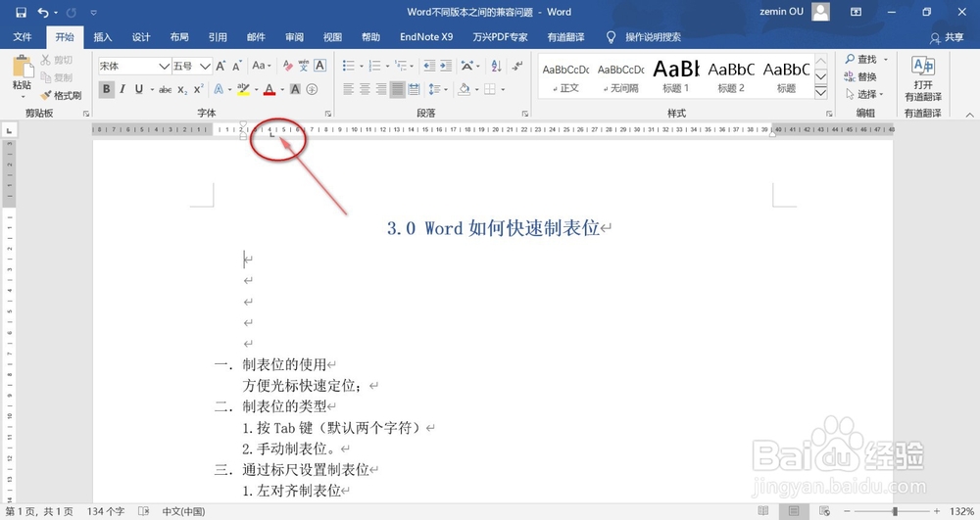Switch to the Layout (布局) tab

tap(179, 37)
